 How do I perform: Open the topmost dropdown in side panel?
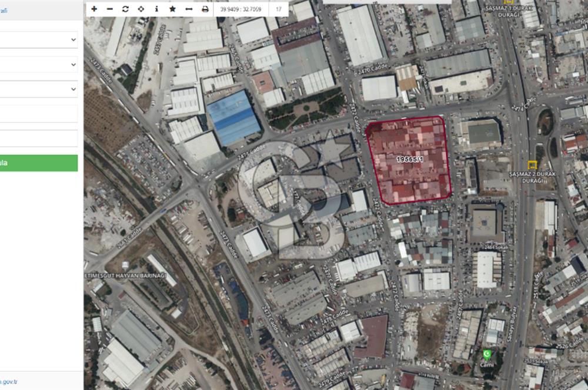click(x=38, y=40)
